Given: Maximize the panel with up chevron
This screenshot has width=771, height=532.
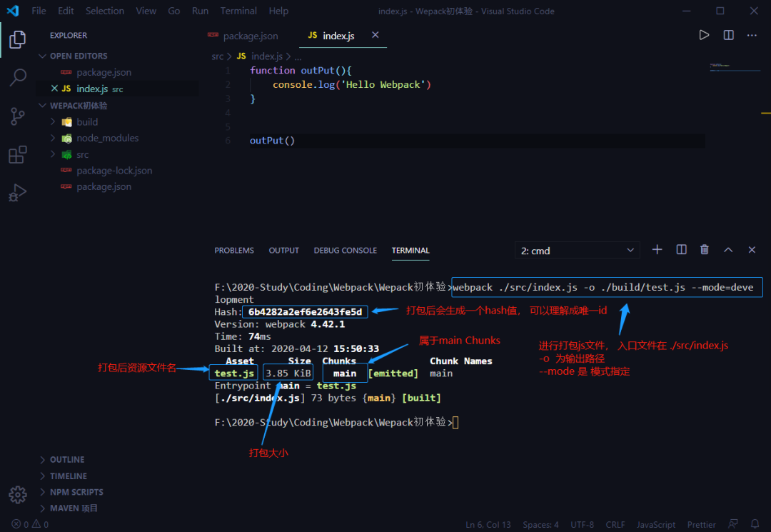Looking at the screenshot, I should (x=728, y=250).
